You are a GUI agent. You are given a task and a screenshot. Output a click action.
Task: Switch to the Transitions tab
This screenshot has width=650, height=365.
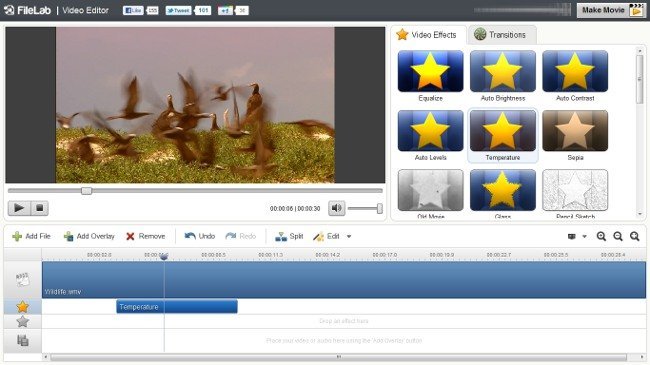[501, 35]
